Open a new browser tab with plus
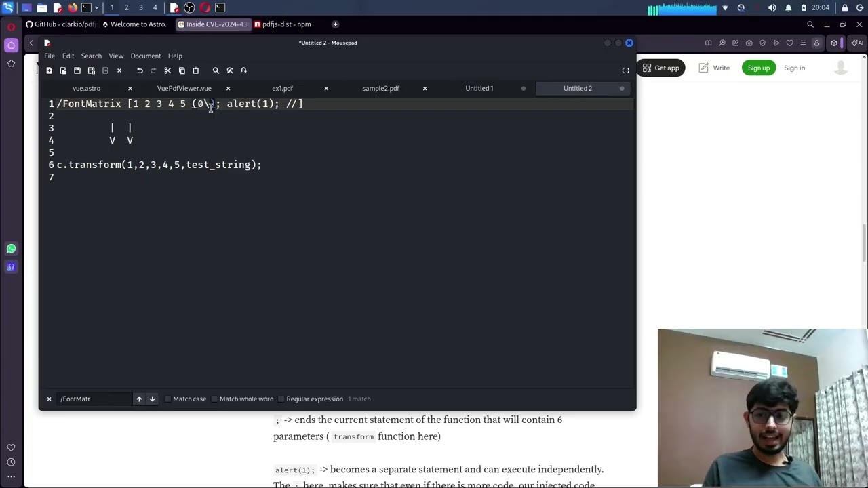This screenshot has width=868, height=488. coord(335,24)
